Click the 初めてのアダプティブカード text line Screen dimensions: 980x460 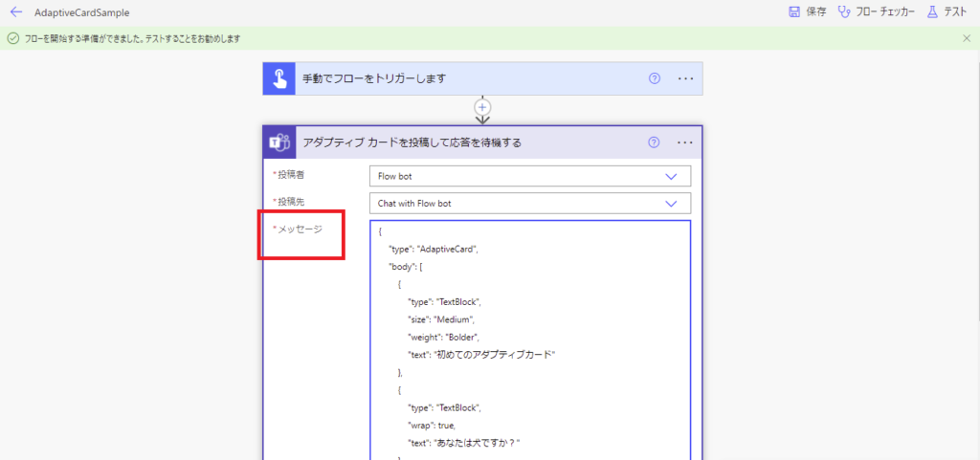pyautogui.click(x=481, y=355)
